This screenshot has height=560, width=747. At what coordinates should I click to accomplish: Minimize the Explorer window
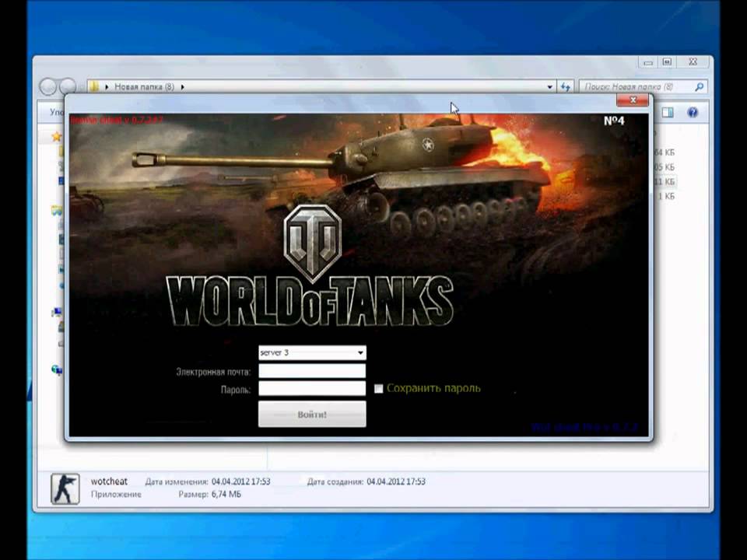(648, 62)
